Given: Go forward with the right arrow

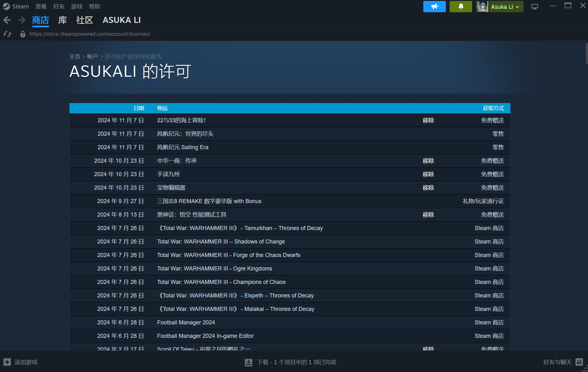Looking at the screenshot, I should (x=22, y=20).
